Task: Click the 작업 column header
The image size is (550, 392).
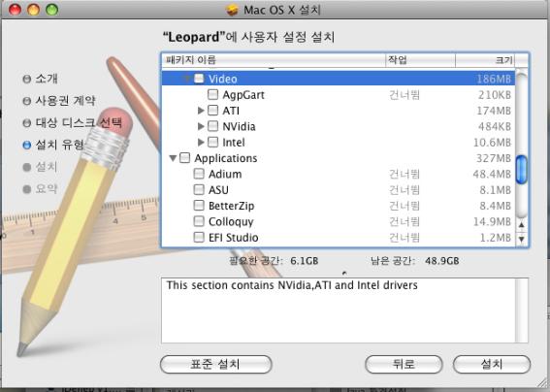Action: pyautogui.click(x=421, y=60)
